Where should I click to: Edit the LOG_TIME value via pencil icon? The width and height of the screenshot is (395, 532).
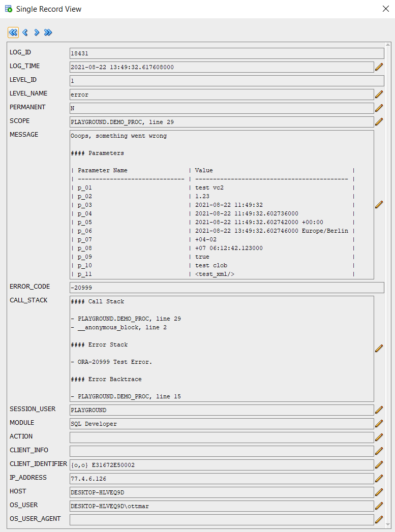coord(379,67)
